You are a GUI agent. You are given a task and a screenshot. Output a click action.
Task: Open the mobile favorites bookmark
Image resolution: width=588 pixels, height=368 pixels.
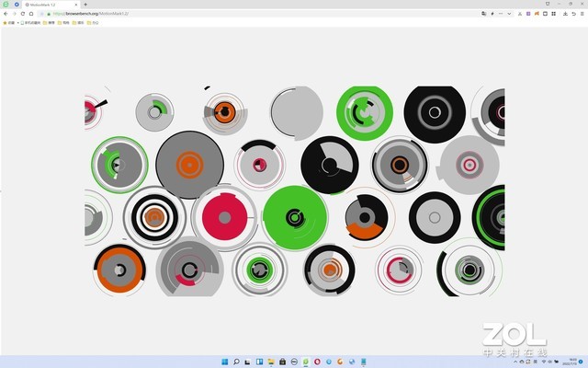click(30, 22)
